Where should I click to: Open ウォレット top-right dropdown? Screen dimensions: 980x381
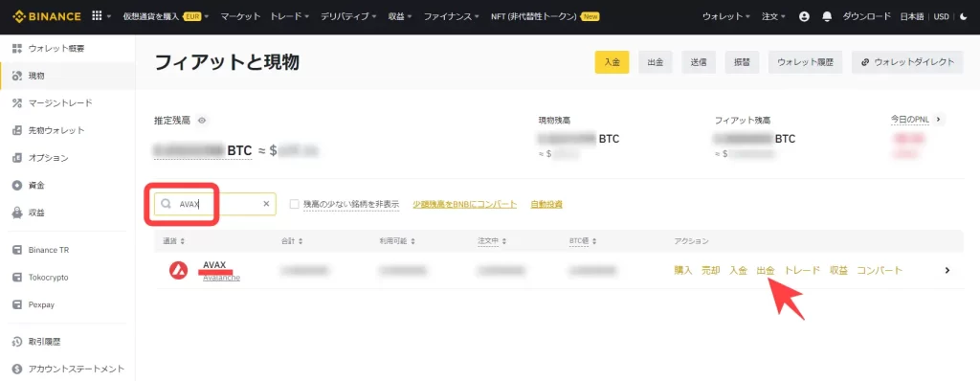(726, 17)
